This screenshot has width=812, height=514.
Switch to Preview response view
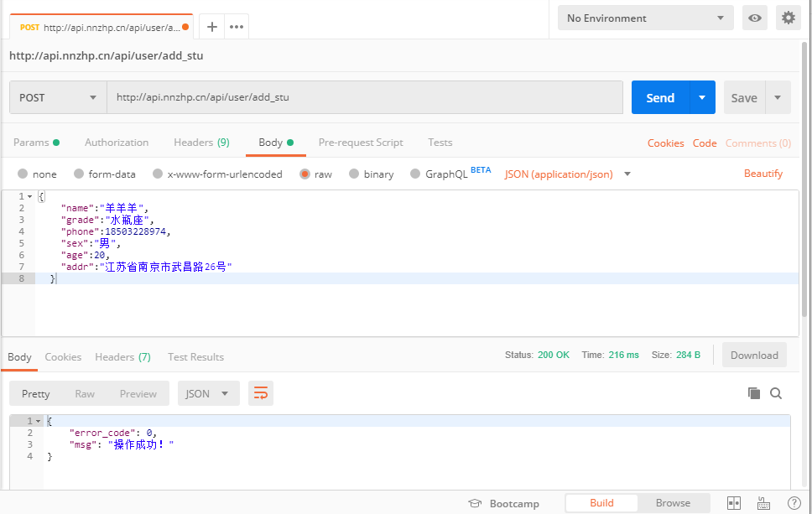pyautogui.click(x=138, y=393)
